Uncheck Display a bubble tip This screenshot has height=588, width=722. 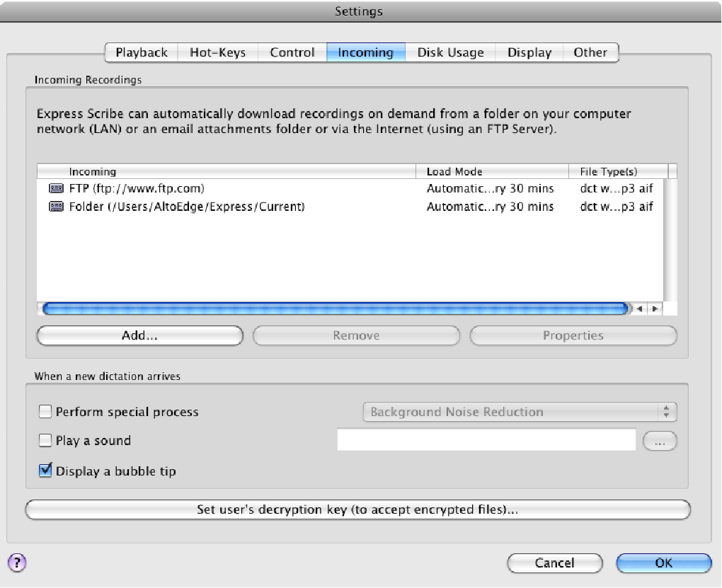pos(45,471)
